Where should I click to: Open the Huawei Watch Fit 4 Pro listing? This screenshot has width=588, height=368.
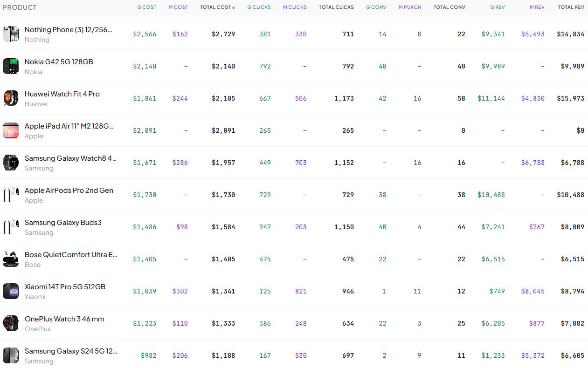(62, 94)
